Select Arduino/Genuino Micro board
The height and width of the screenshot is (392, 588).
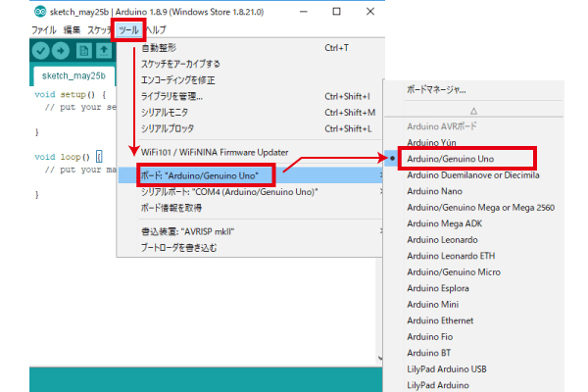[x=474, y=272]
